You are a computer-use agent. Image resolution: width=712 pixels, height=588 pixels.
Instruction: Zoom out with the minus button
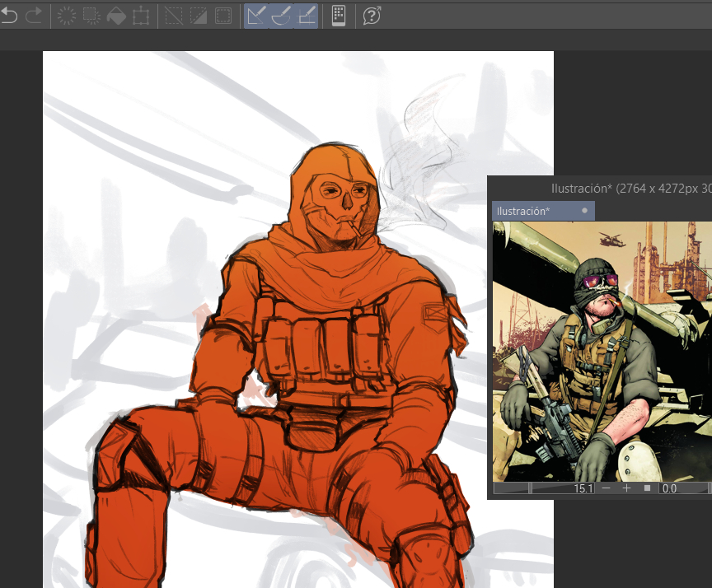(x=607, y=488)
